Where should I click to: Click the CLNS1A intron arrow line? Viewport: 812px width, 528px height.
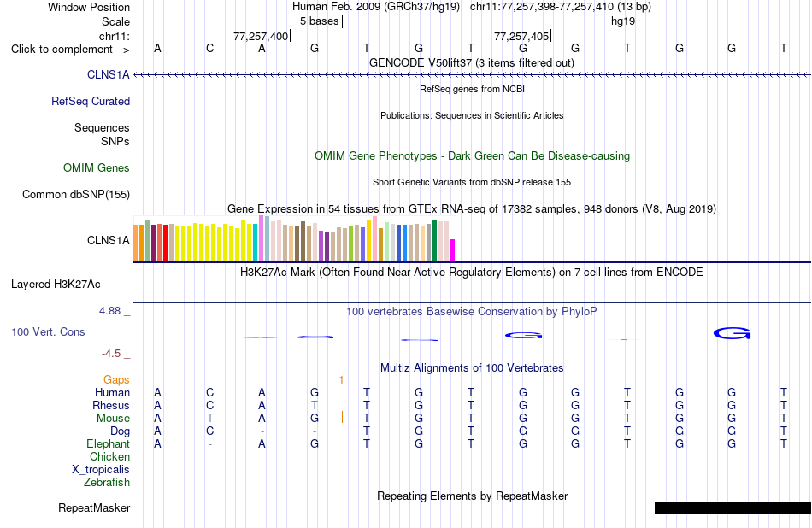472,75
